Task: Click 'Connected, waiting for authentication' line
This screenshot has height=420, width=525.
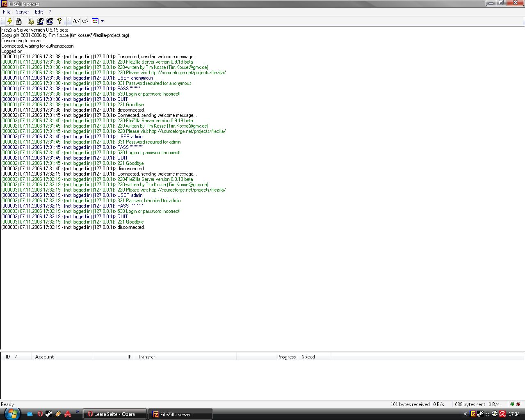Action: [37, 46]
